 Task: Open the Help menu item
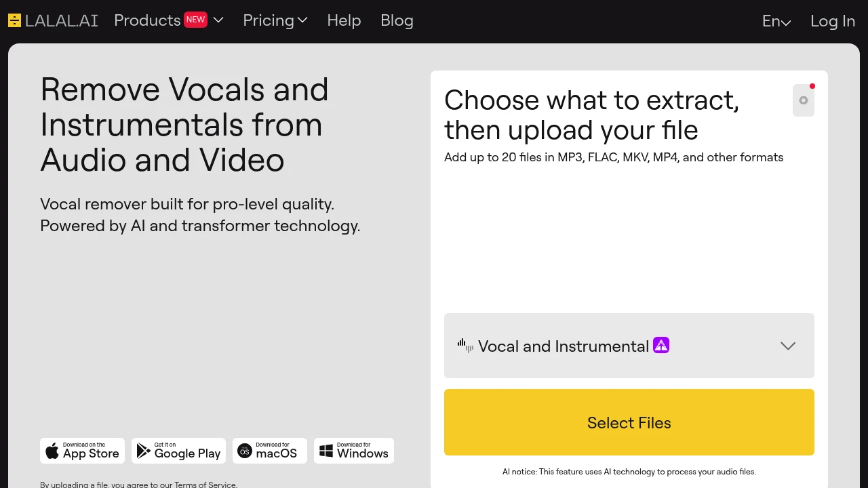point(344,20)
